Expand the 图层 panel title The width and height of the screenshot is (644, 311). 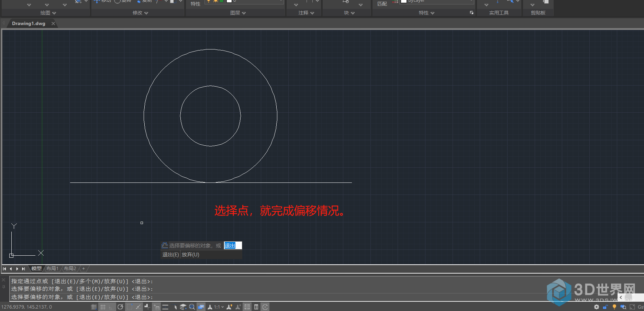pyautogui.click(x=238, y=13)
